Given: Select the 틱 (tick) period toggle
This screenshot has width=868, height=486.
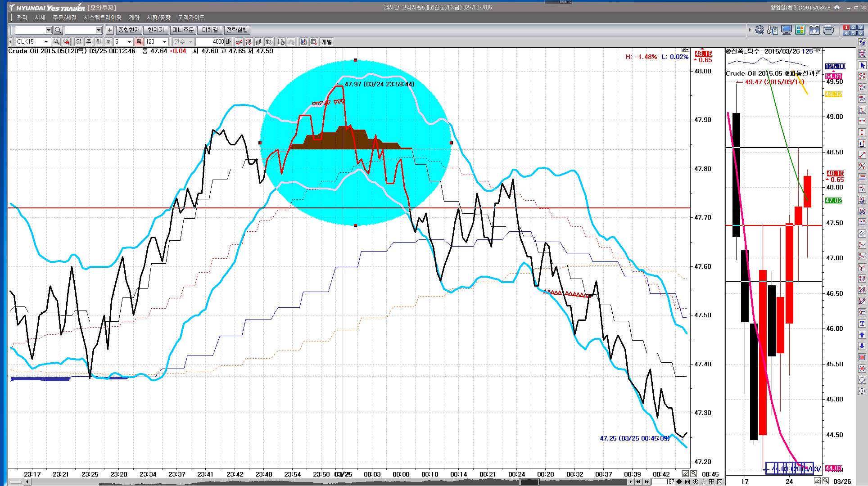Looking at the screenshot, I should [x=139, y=42].
